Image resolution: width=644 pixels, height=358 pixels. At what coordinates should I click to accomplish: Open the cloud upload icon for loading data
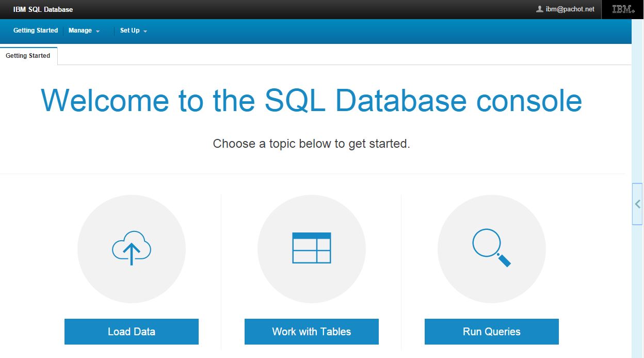point(132,248)
